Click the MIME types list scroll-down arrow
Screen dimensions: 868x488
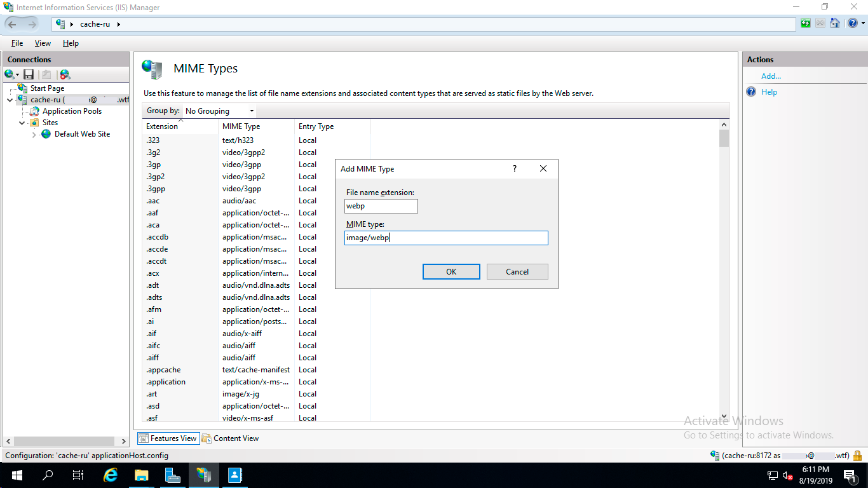click(724, 416)
